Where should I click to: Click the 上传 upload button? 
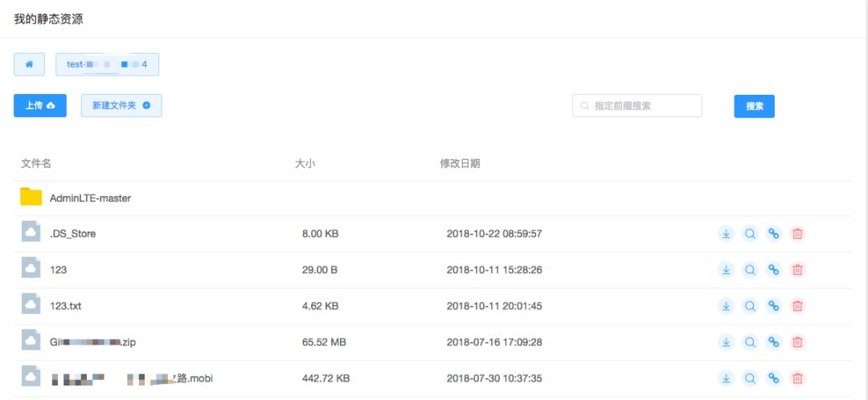(40, 105)
